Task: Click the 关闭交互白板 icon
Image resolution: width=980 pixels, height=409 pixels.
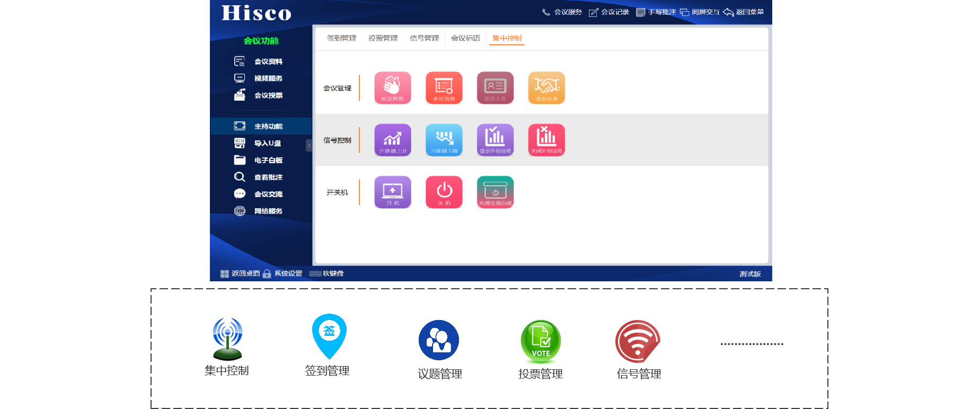Action: click(495, 192)
